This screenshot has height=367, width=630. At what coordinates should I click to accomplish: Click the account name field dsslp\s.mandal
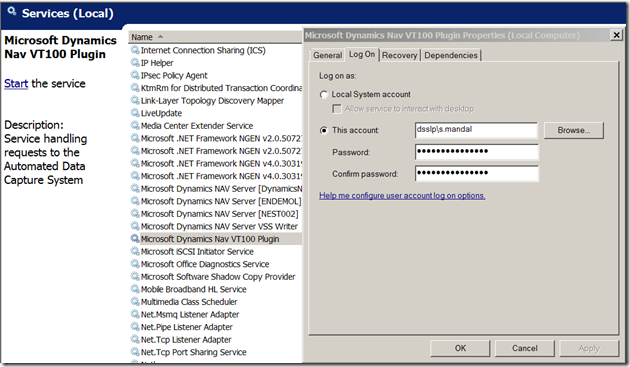476,130
